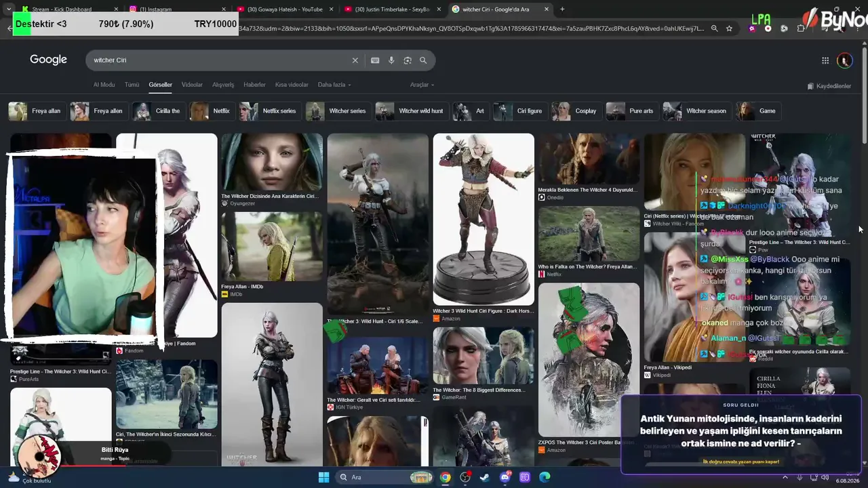Filter images by Witcher season chip
The image size is (868, 488).
[697, 111]
